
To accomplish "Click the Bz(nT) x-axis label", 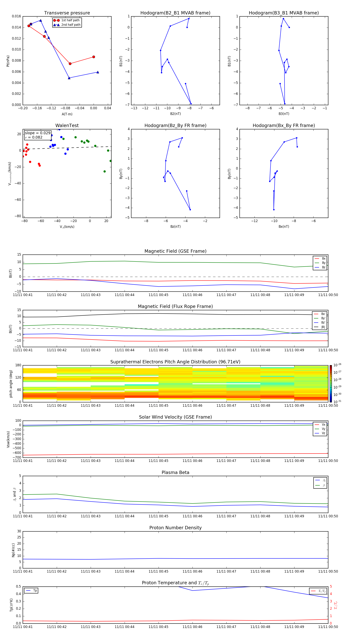I will [x=175, y=227].
